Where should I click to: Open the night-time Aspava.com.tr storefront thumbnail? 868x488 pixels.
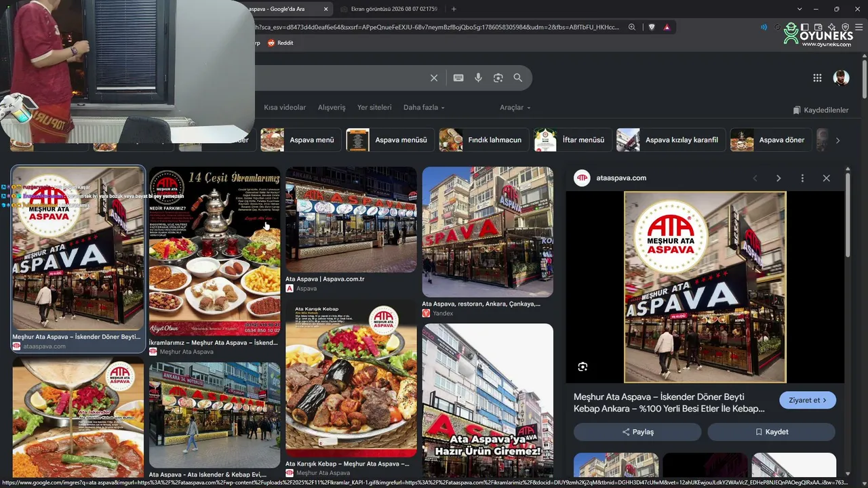(x=351, y=220)
